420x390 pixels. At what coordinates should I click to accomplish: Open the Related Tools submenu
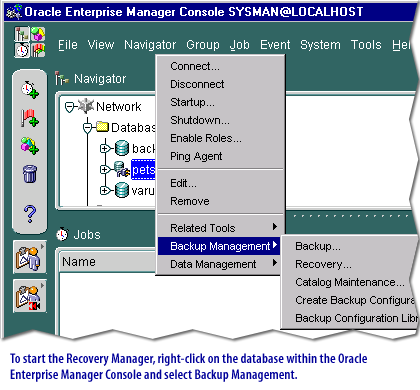tap(220, 228)
